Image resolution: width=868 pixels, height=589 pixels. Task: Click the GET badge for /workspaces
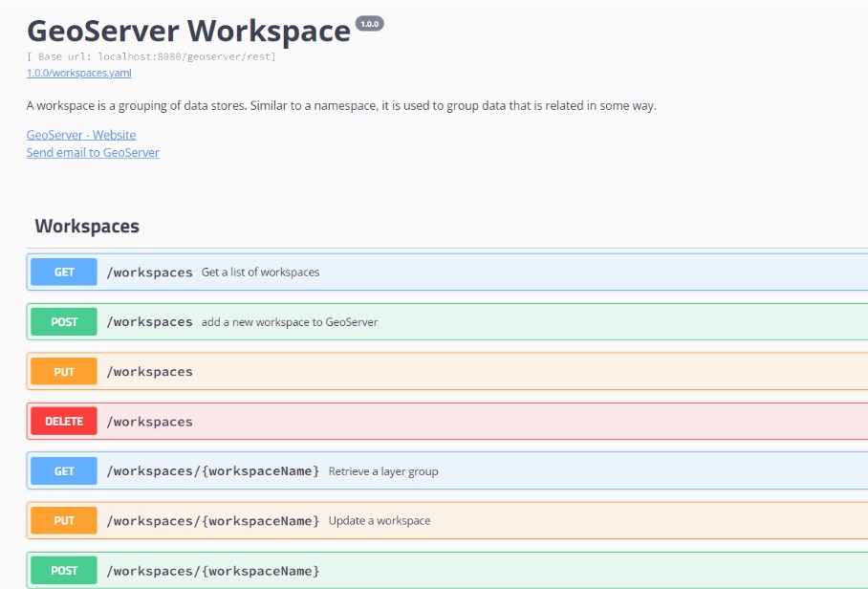pos(64,273)
